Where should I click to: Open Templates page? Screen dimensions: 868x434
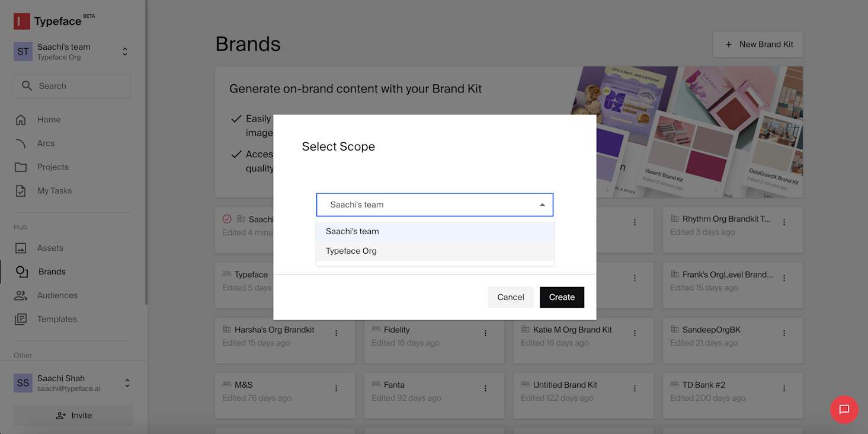click(57, 319)
